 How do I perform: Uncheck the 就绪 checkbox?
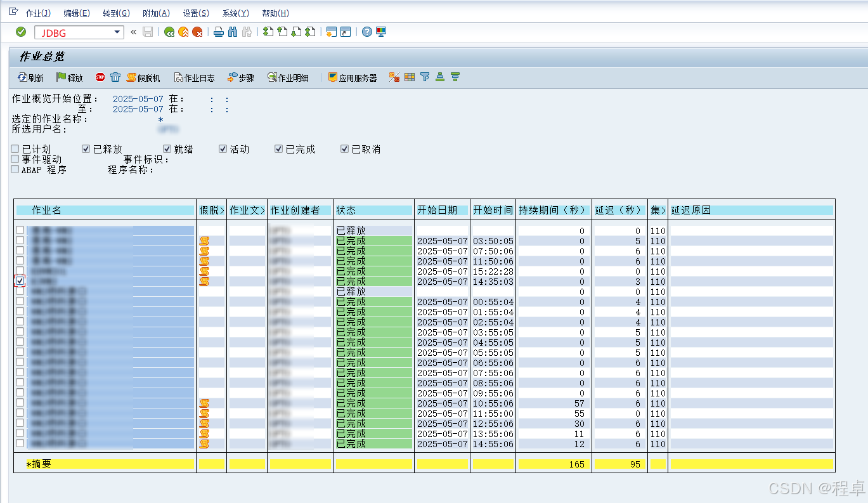pos(167,149)
